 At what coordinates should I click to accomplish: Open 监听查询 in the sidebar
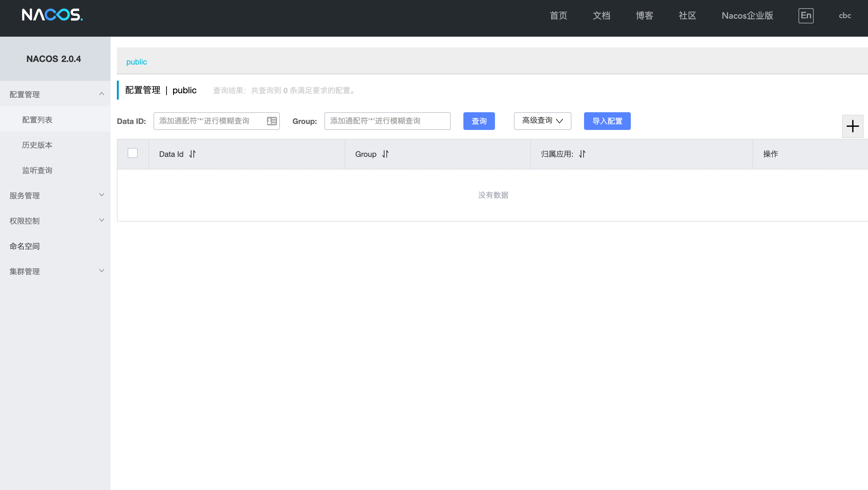pos(37,170)
